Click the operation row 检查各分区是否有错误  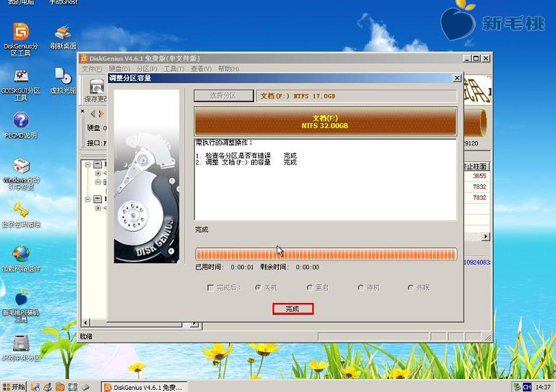(246, 155)
